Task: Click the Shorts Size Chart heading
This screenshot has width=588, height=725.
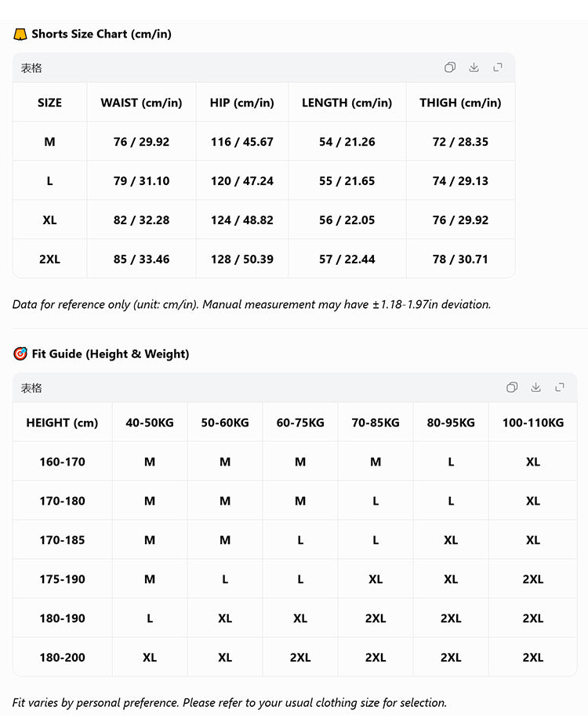Action: coord(101,34)
